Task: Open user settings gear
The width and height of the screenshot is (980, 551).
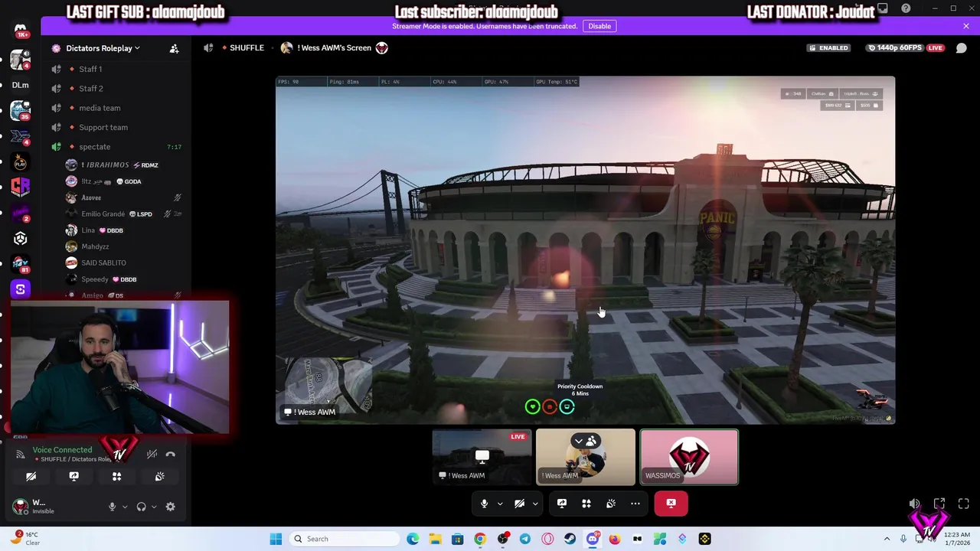Action: click(170, 507)
